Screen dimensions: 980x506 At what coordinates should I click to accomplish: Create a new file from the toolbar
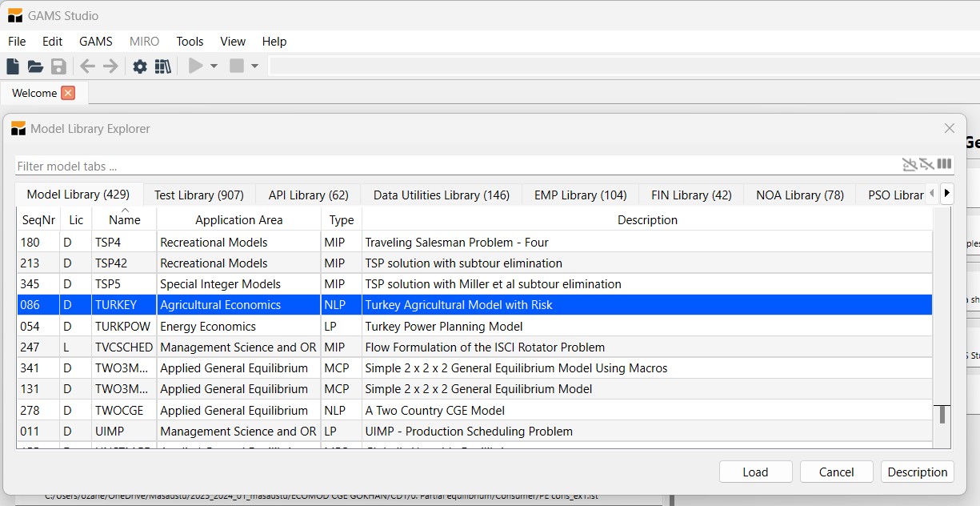[13, 66]
